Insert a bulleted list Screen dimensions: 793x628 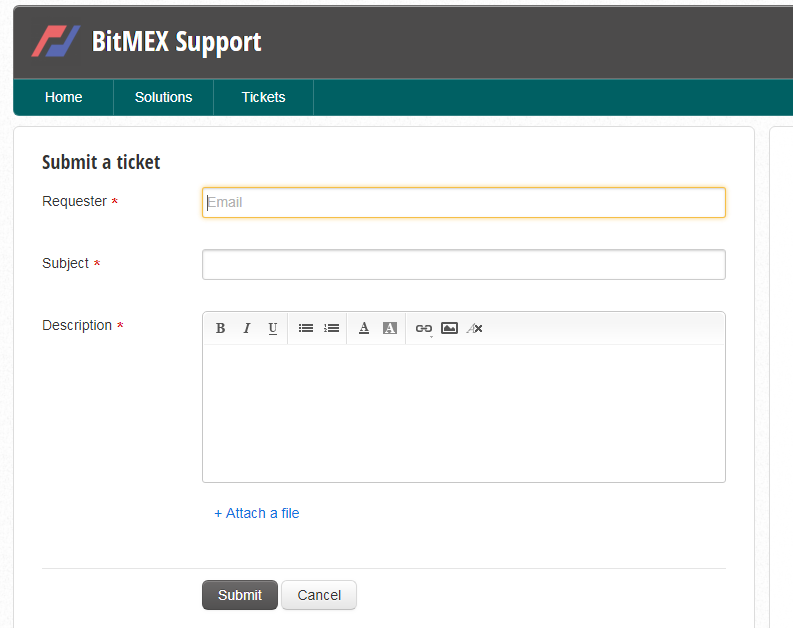point(305,329)
